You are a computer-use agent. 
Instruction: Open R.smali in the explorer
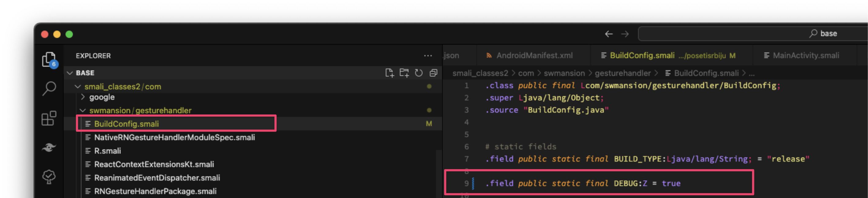(x=253, y=151)
